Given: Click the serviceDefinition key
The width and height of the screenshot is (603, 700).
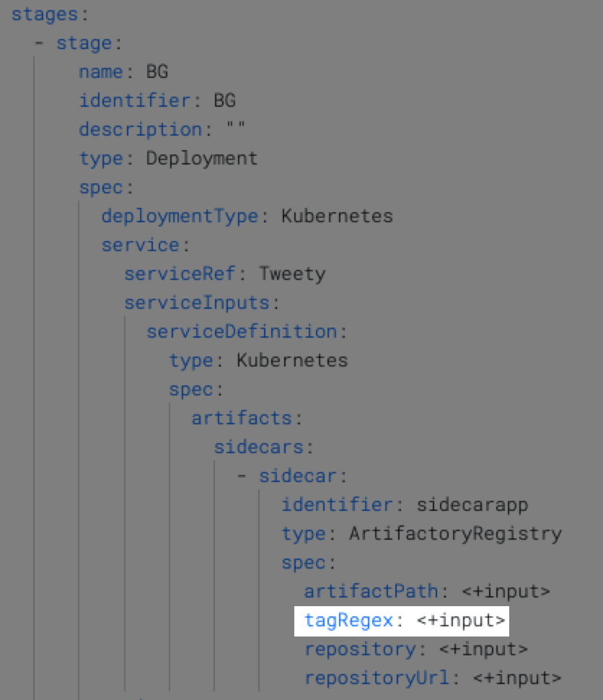Looking at the screenshot, I should [x=242, y=332].
